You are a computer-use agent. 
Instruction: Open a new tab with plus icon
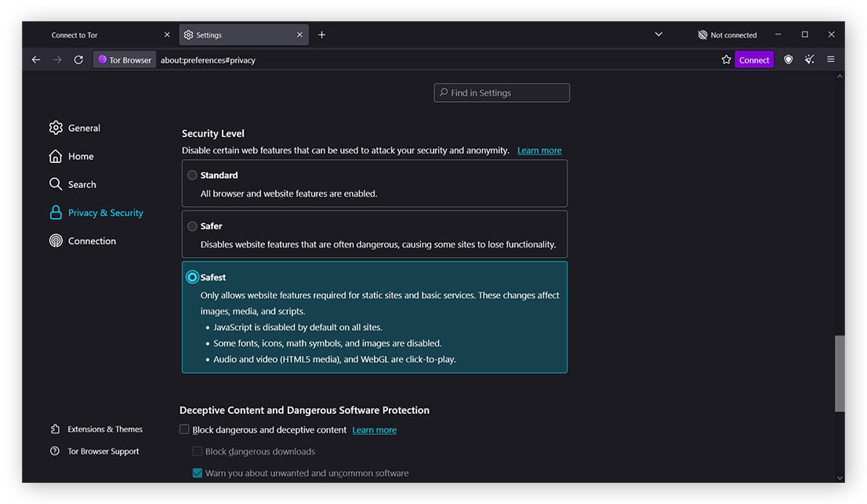tap(321, 34)
